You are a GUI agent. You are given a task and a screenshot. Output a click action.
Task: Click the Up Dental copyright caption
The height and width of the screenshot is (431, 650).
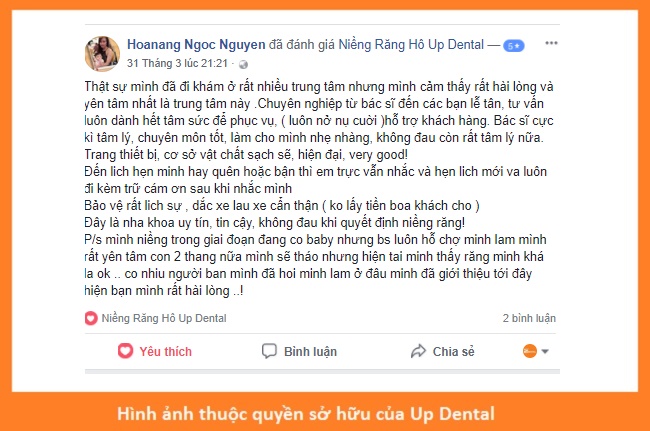click(306, 414)
